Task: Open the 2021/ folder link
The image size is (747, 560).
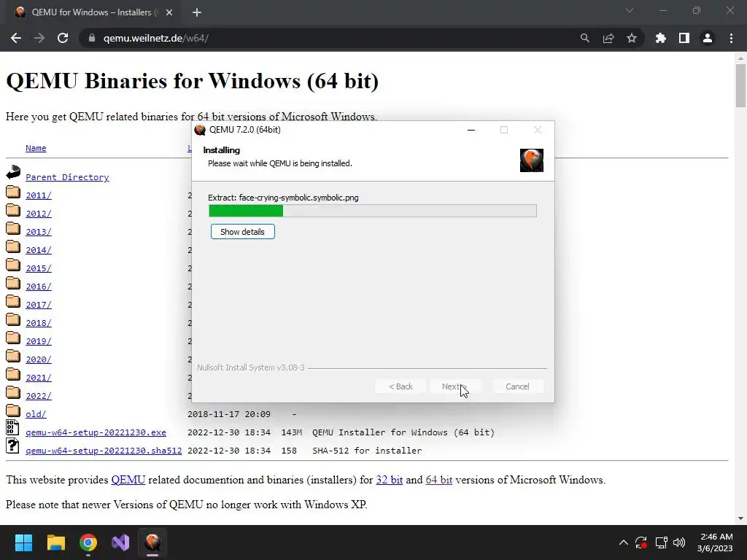Action: point(39,378)
